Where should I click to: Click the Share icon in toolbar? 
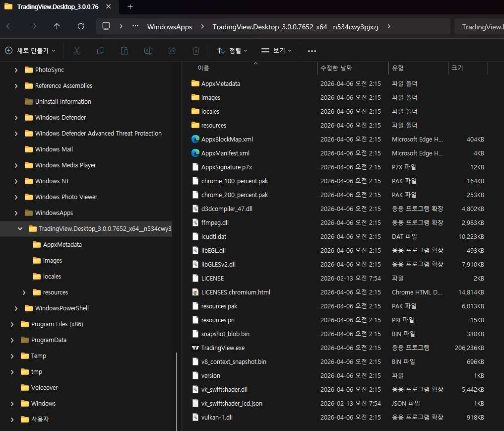pos(172,51)
